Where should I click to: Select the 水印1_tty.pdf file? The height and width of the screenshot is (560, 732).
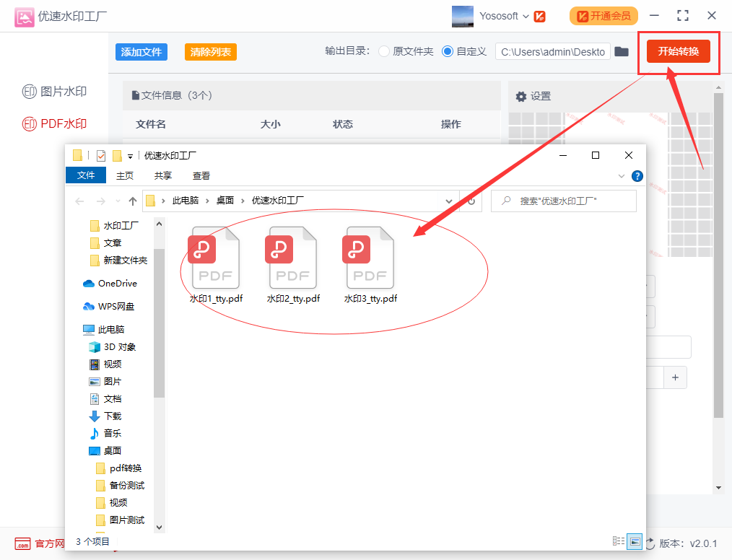(216, 265)
